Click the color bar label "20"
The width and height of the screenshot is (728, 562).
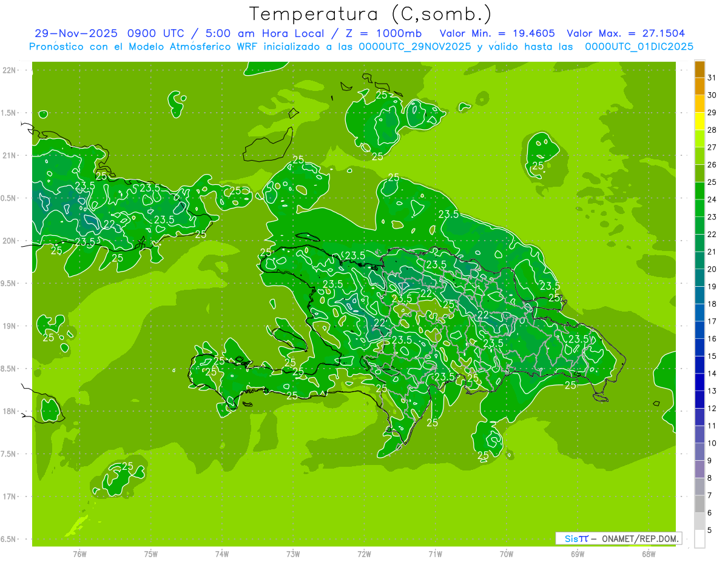pos(712,269)
